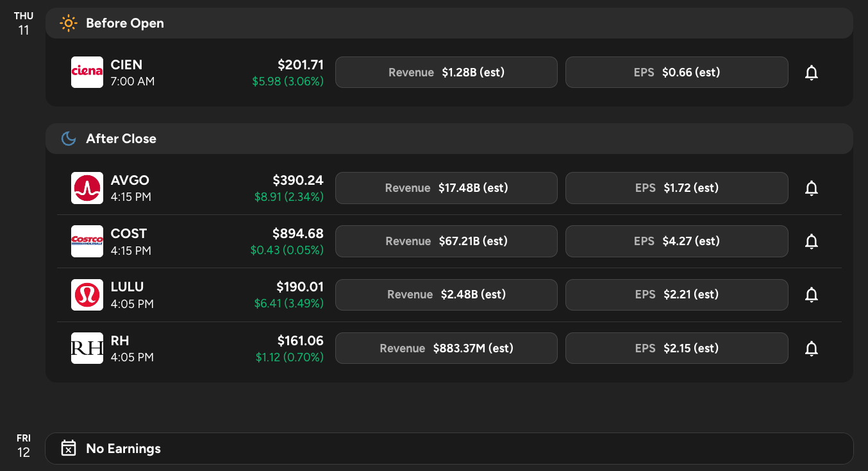Viewport: 868px width, 471px height.
Task: Click the Ciena company logo
Action: [x=87, y=72]
